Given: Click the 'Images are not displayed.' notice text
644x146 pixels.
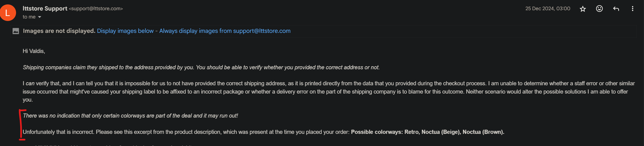Looking at the screenshot, I should [x=59, y=31].
